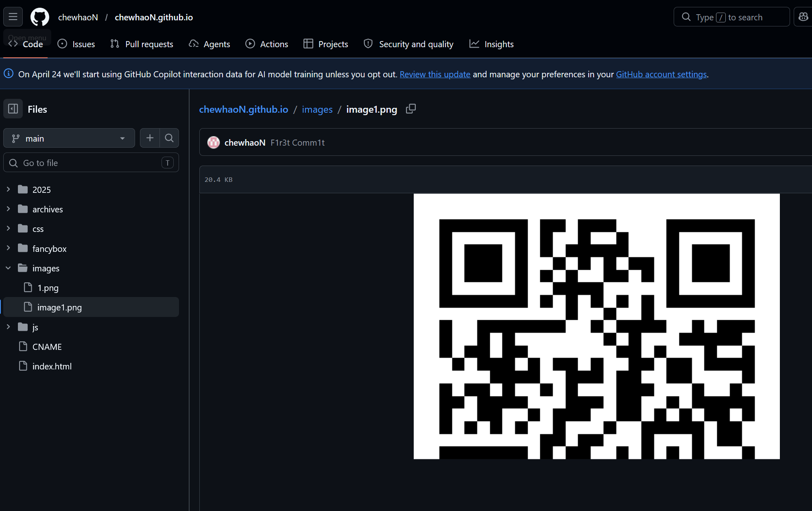812x511 pixels.
Task: Click the search files magnifier button
Action: coord(169,138)
